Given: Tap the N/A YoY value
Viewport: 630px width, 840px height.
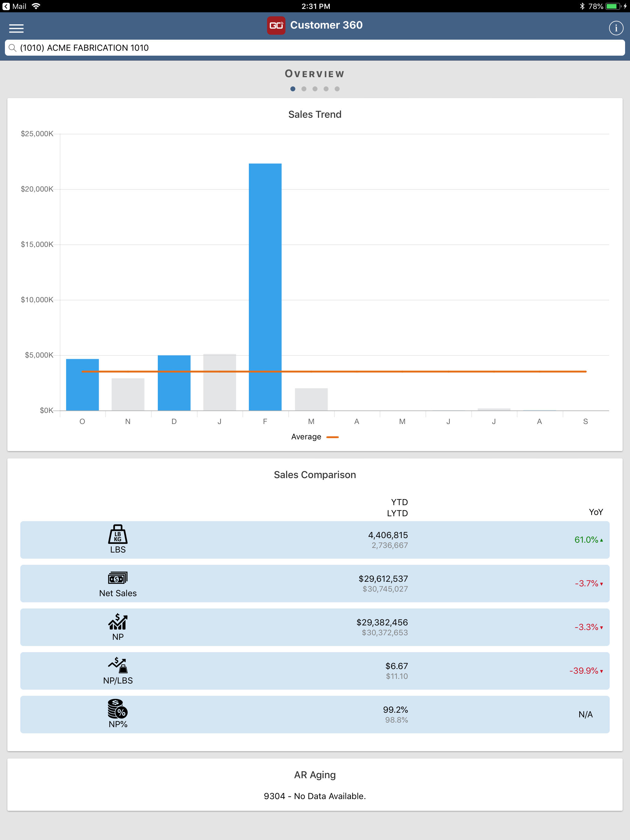Looking at the screenshot, I should [585, 714].
